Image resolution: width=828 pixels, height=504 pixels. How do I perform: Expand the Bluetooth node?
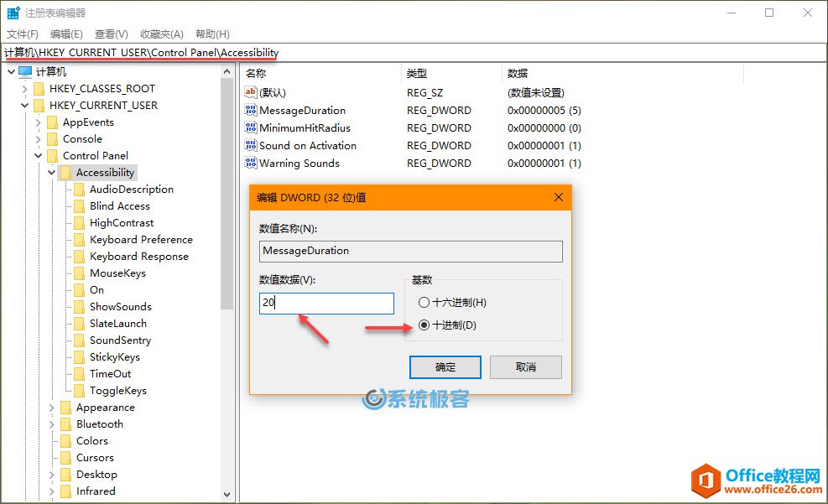52,425
